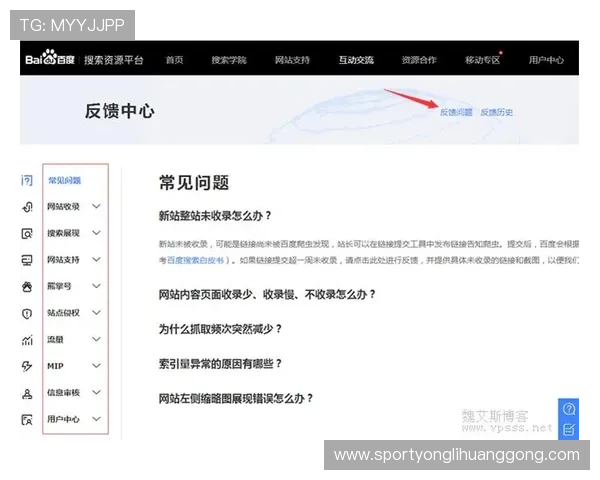Viewport: 600px width, 480px height.
Task: Open question 网站左侧缩略图展现错误怎么办？
Action: coord(236,398)
